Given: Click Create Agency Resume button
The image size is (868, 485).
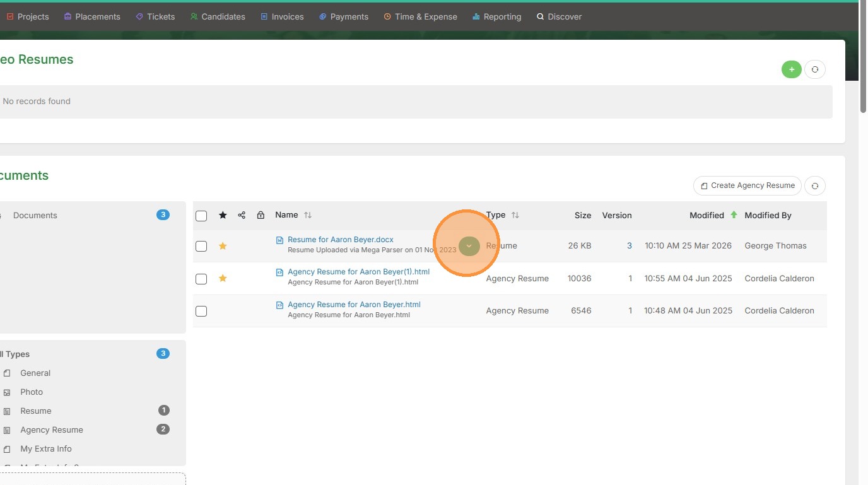Looking at the screenshot, I should point(747,186).
